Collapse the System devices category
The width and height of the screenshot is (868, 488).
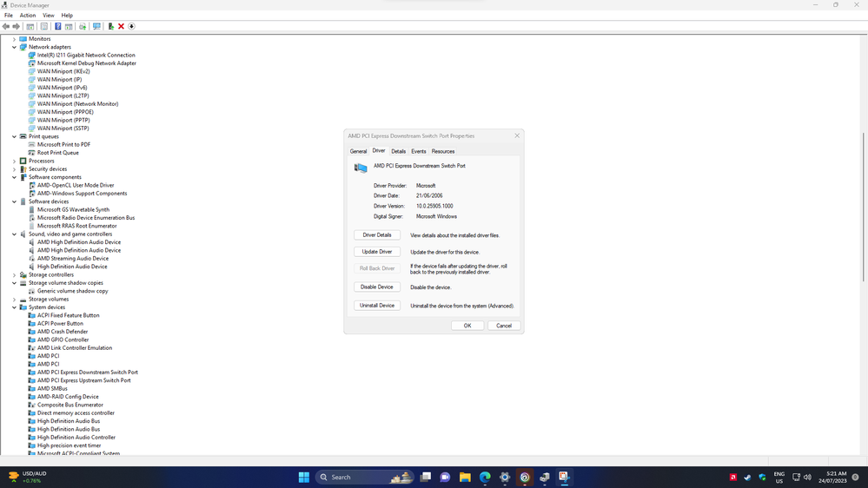[15, 307]
